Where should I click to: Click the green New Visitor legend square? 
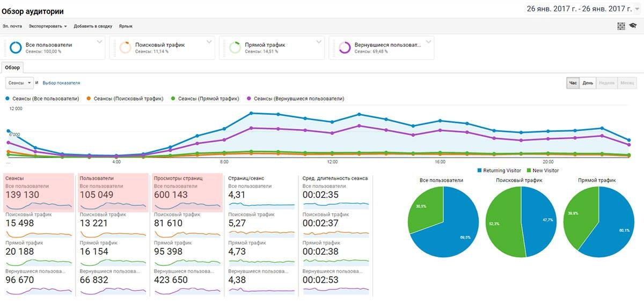click(x=529, y=170)
